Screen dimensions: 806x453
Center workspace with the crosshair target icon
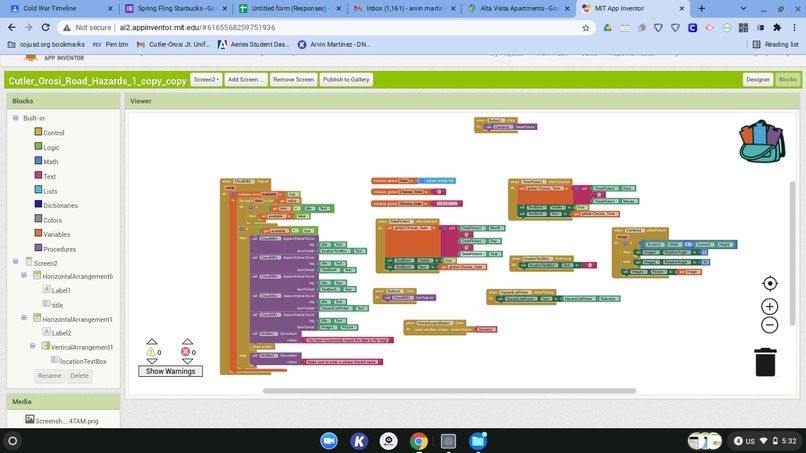pos(770,283)
